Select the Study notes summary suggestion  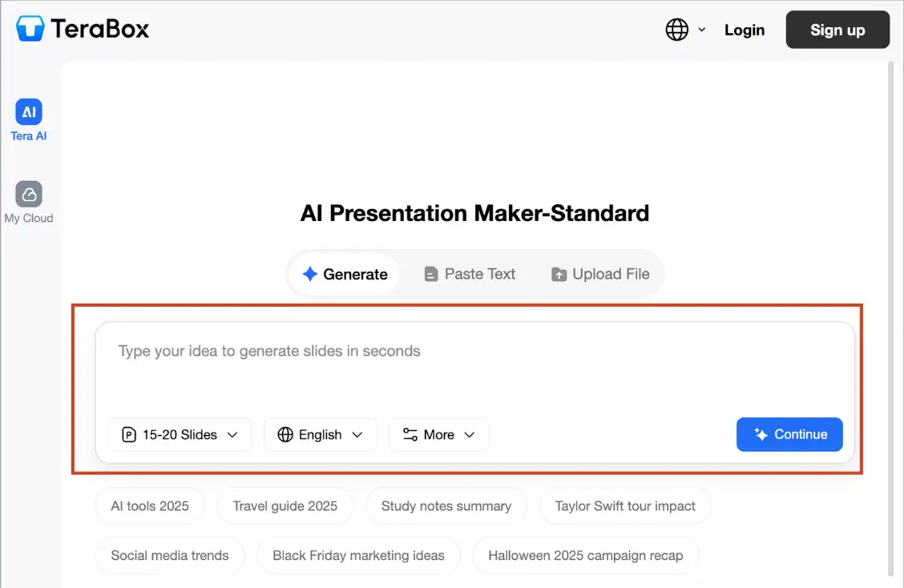(446, 505)
